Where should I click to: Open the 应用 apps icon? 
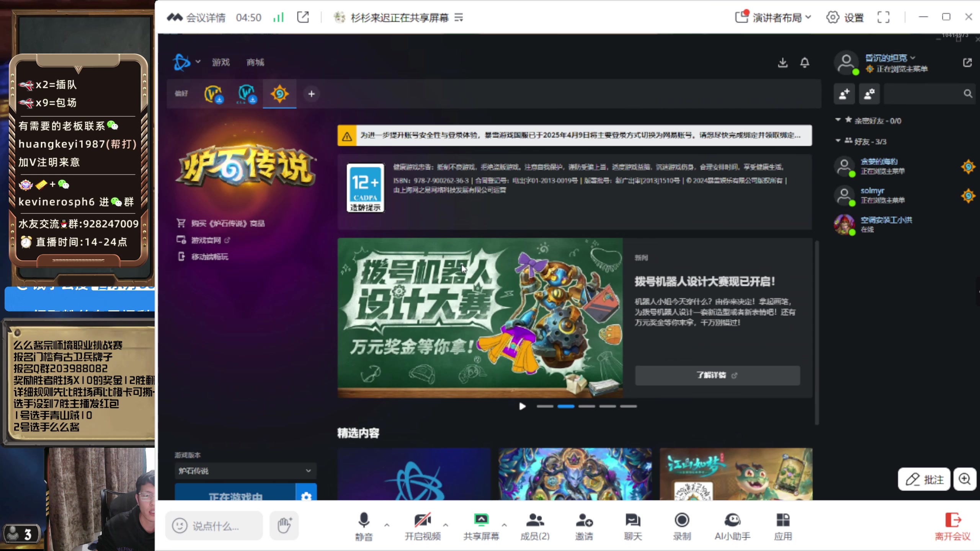(x=783, y=527)
